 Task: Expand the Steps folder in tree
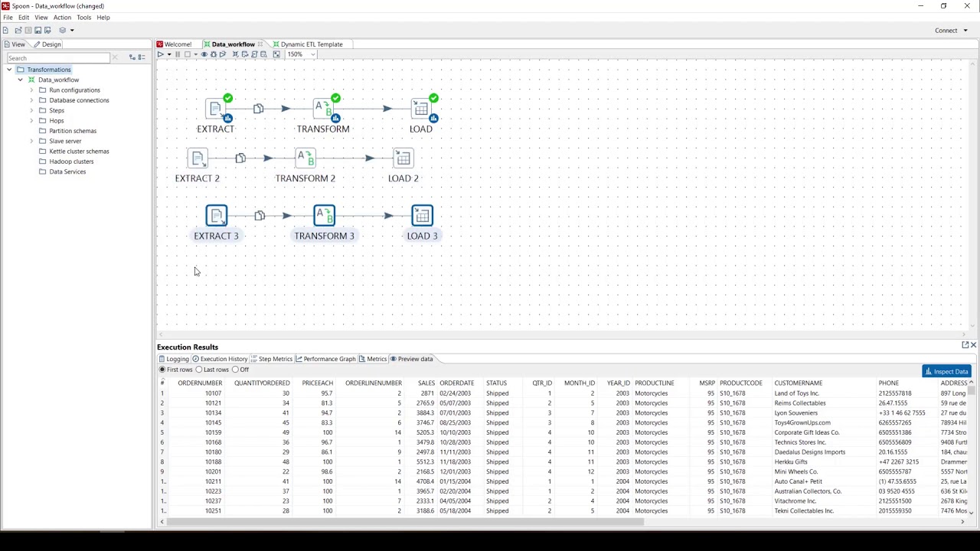point(31,110)
